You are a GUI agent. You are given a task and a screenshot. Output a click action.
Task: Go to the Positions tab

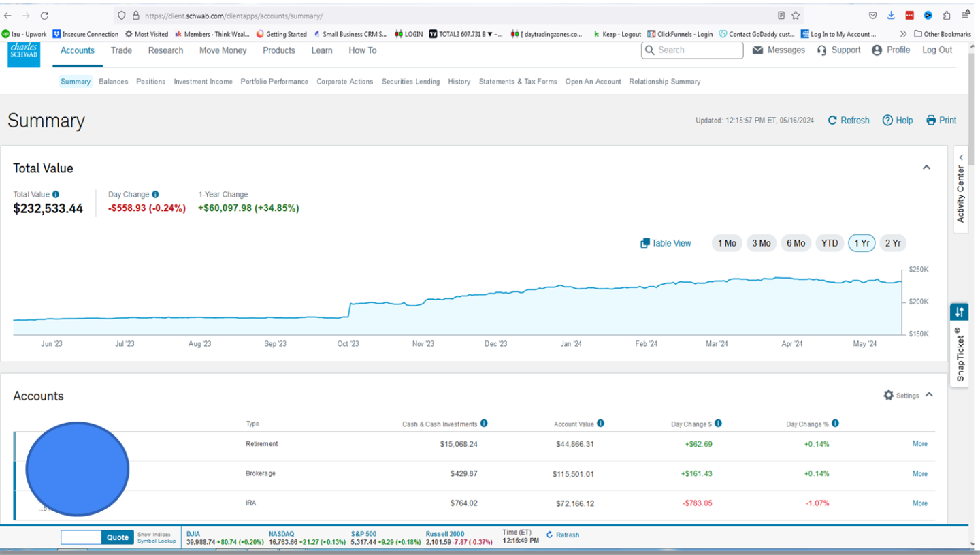(x=150, y=82)
